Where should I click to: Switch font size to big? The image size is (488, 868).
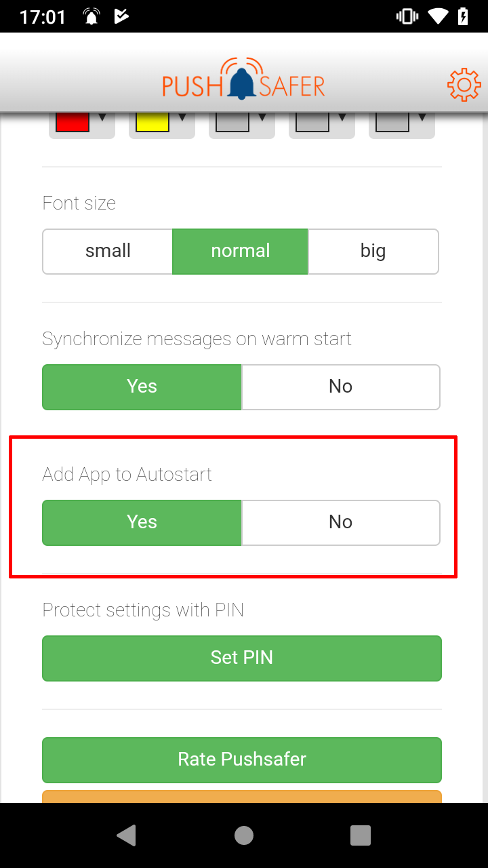tap(373, 251)
